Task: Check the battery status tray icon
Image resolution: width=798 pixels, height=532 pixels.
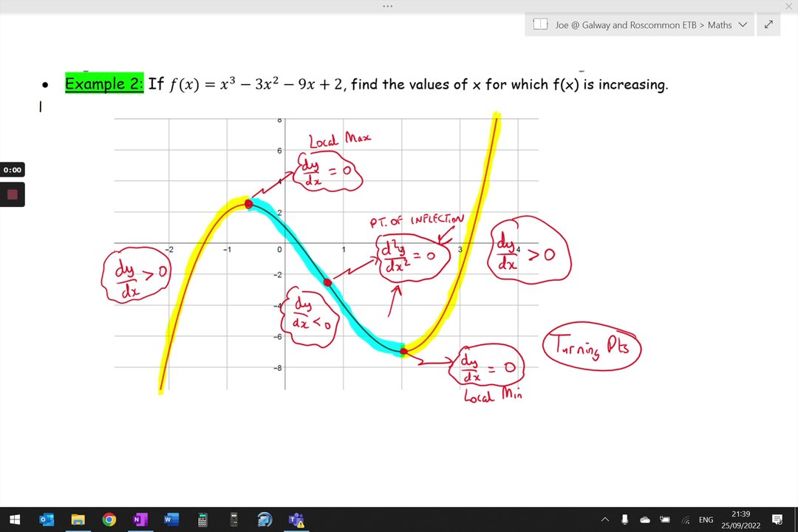Action: pos(665,519)
